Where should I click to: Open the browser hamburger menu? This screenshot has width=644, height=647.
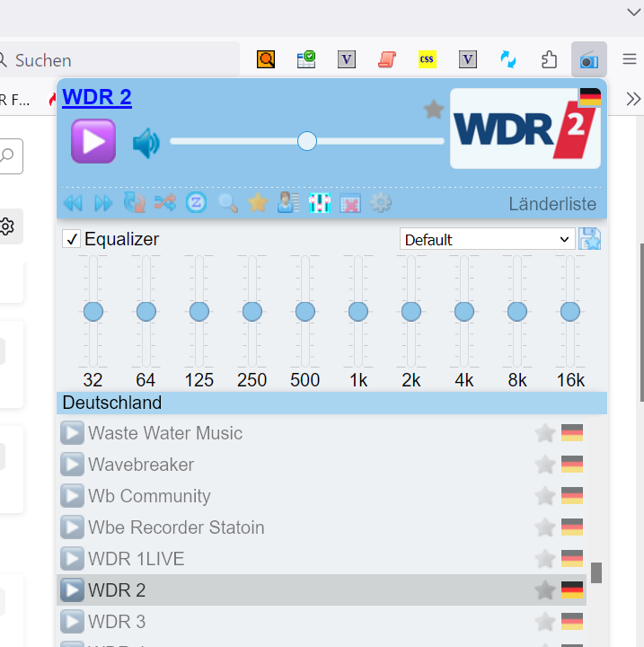coord(626,59)
